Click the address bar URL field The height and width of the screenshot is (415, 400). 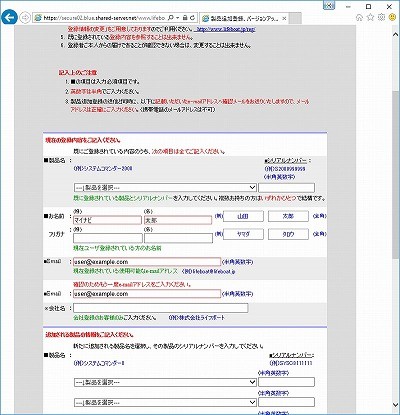click(x=104, y=18)
